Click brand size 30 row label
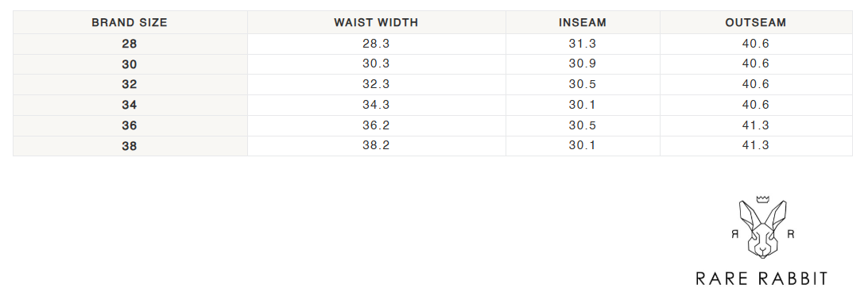This screenshot has height=296, width=868. tap(130, 64)
